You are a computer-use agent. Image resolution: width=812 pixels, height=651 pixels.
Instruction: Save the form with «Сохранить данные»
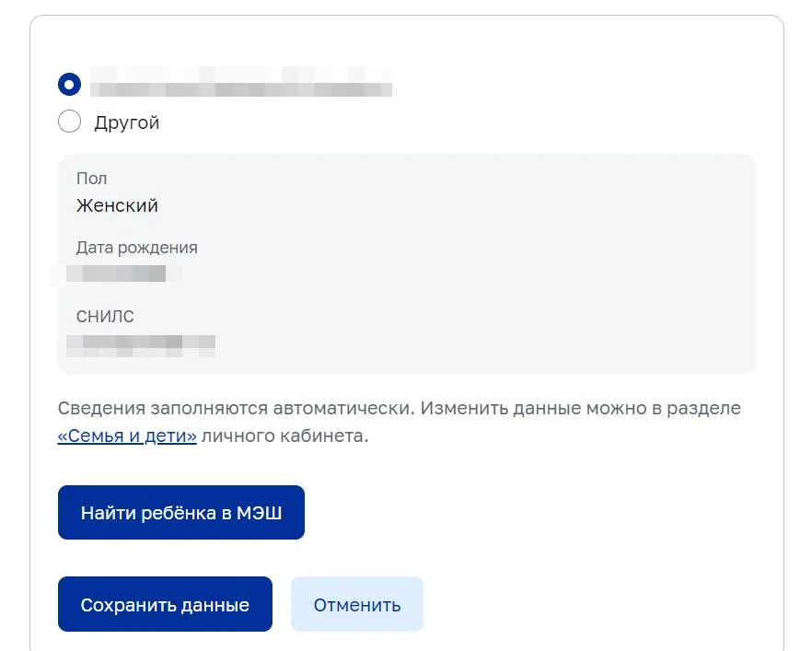pos(165,604)
